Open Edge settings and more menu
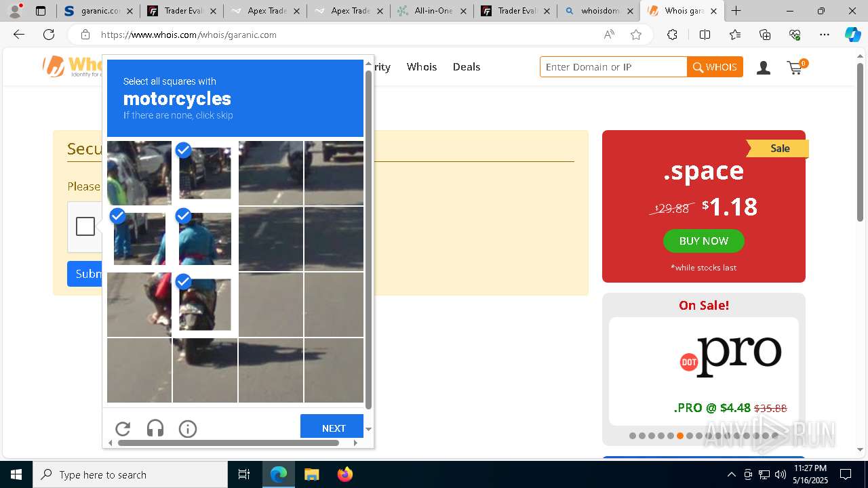This screenshot has height=488, width=868. 825,35
